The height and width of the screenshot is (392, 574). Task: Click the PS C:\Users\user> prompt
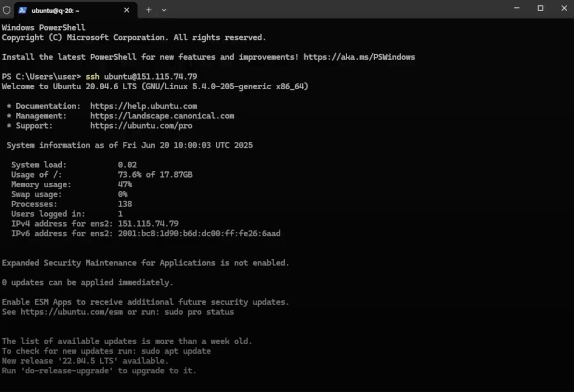[41, 76]
